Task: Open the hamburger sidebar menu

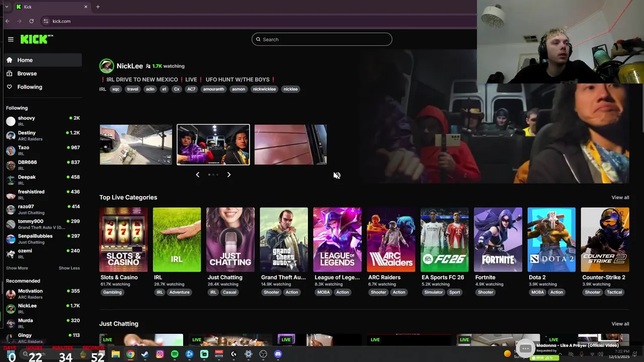Action: tap(11, 39)
